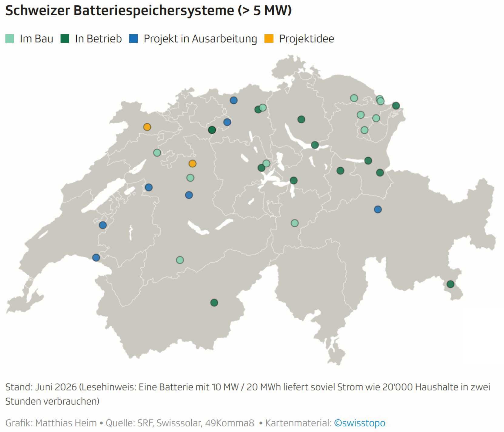This screenshot has width=504, height=432.
Task: Click the blue dot below the central light green dot
Action: (x=189, y=195)
